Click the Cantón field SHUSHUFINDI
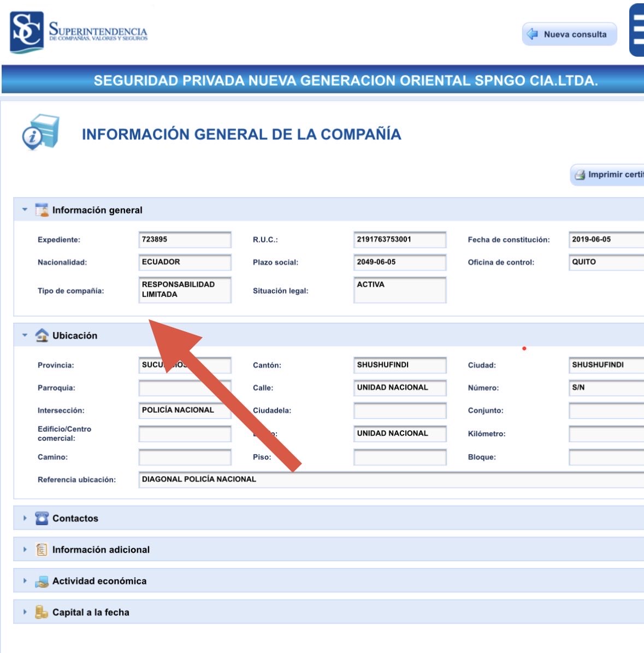The image size is (644, 653). (x=400, y=365)
